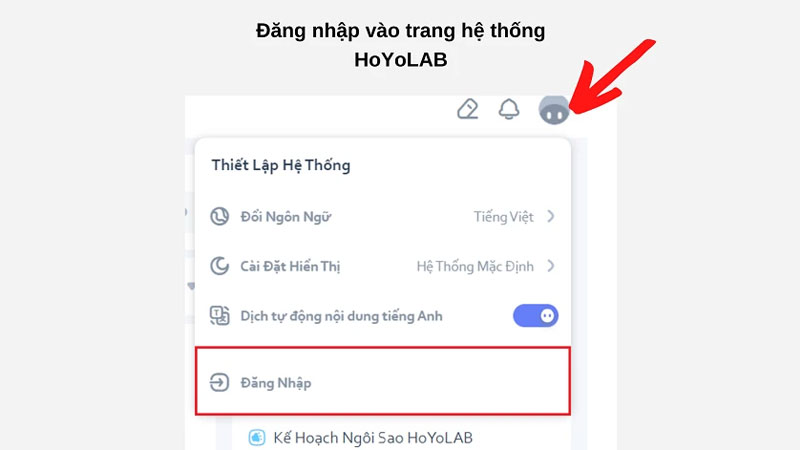800x450 pixels.
Task: Click the translate icon beside Dịch tự động
Action: pyautogui.click(x=219, y=315)
